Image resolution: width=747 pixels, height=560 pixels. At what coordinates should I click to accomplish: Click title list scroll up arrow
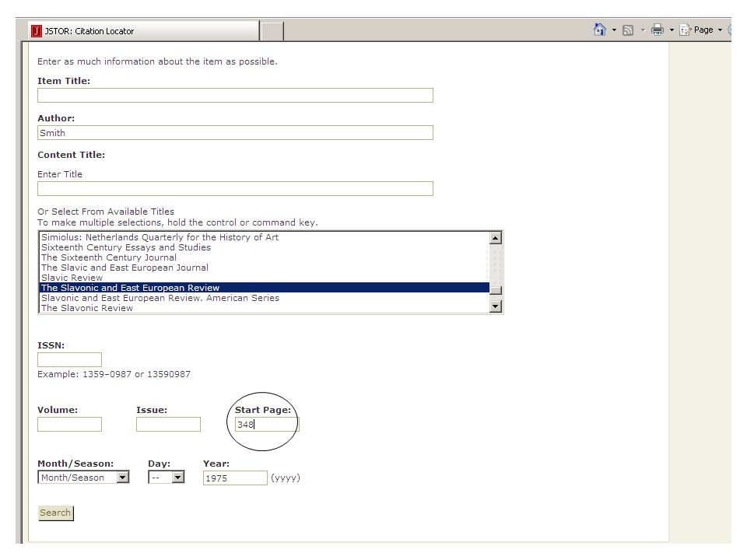pos(496,238)
